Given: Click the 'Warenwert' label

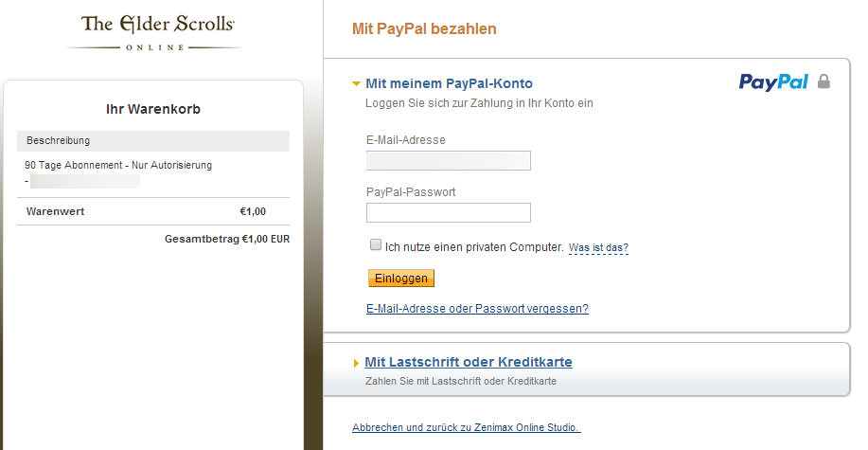Looking at the screenshot, I should 55,211.
